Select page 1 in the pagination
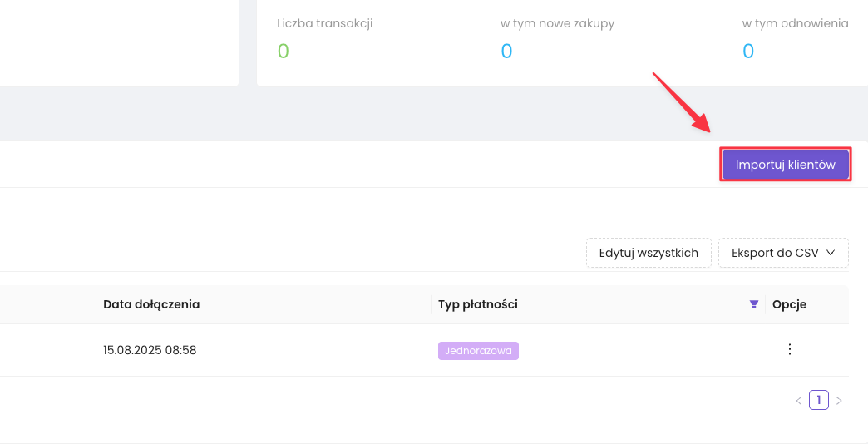 819,401
